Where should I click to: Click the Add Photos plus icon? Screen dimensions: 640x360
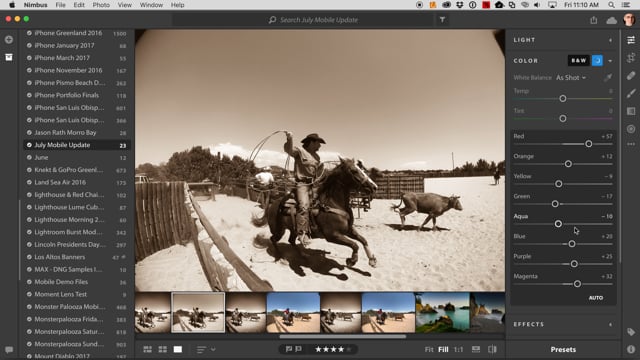coord(9,40)
